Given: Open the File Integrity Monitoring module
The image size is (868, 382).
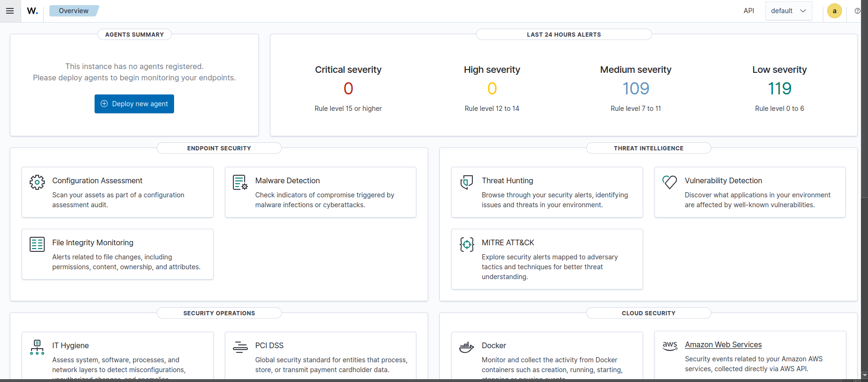Looking at the screenshot, I should pos(118,254).
